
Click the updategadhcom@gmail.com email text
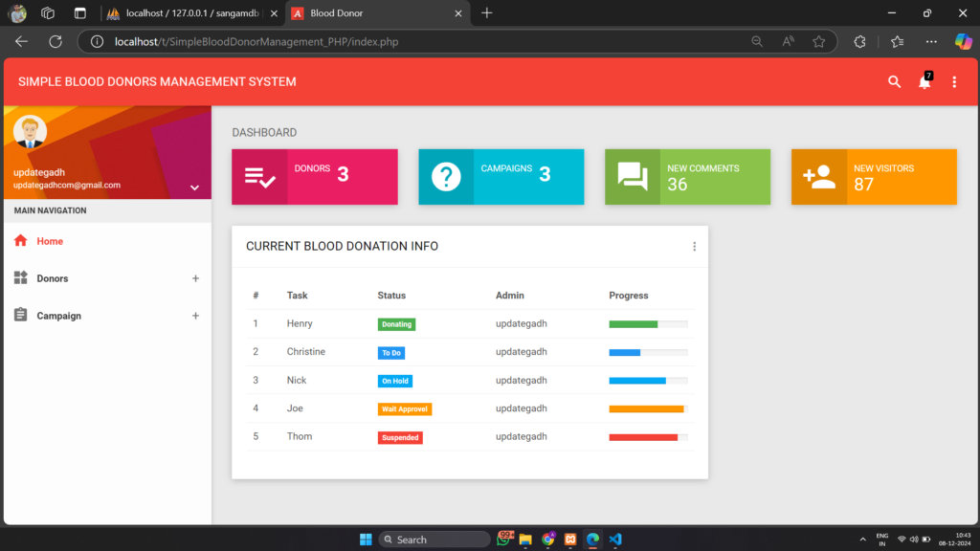point(67,185)
